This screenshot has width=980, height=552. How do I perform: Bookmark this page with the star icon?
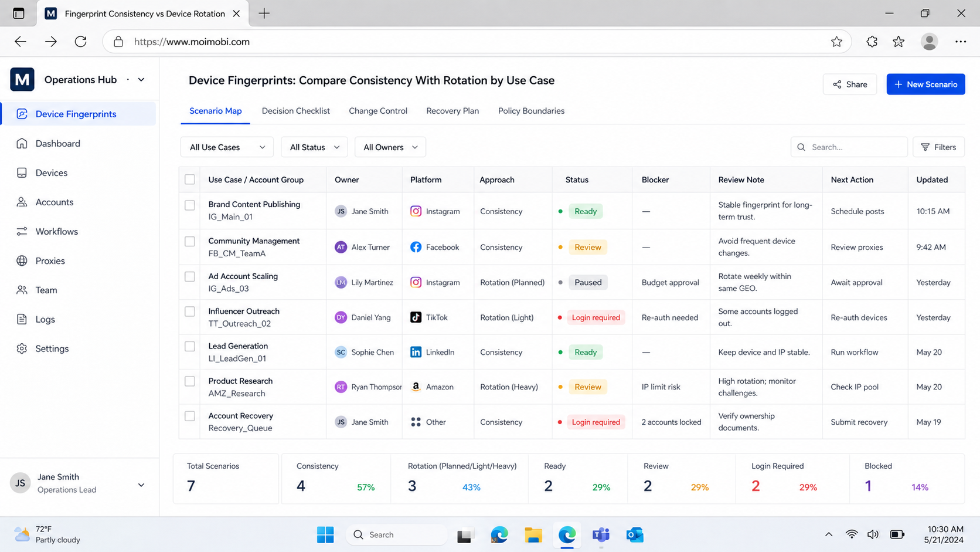pos(836,42)
